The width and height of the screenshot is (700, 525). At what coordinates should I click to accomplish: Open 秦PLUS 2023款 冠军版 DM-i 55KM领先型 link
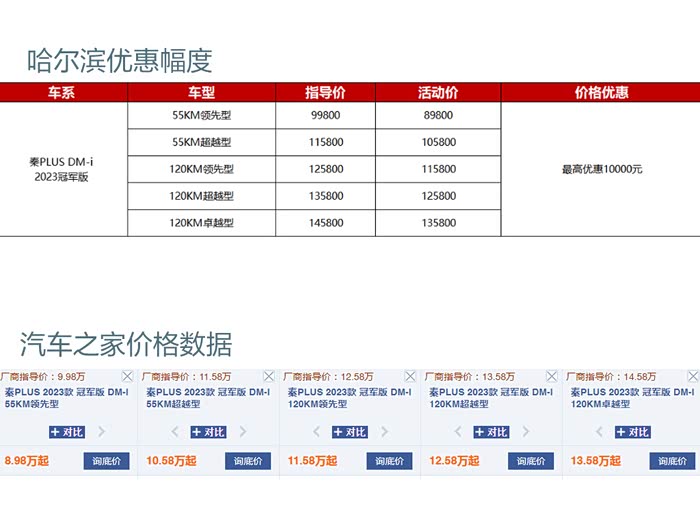(67, 398)
